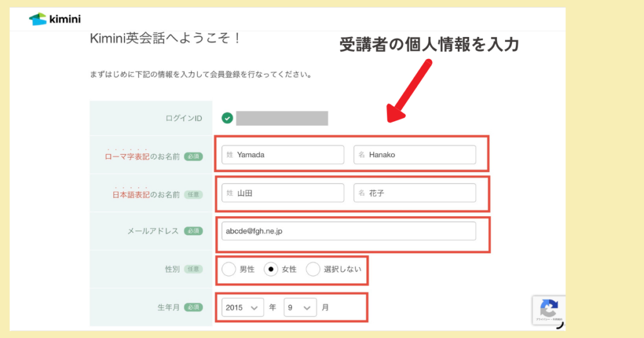Click the reCAPTCHA badge icon
Screen dimensions: 644x338
tap(548, 308)
